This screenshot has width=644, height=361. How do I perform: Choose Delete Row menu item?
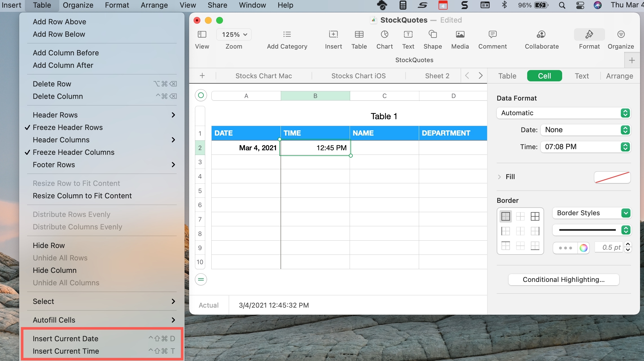[x=102, y=84]
